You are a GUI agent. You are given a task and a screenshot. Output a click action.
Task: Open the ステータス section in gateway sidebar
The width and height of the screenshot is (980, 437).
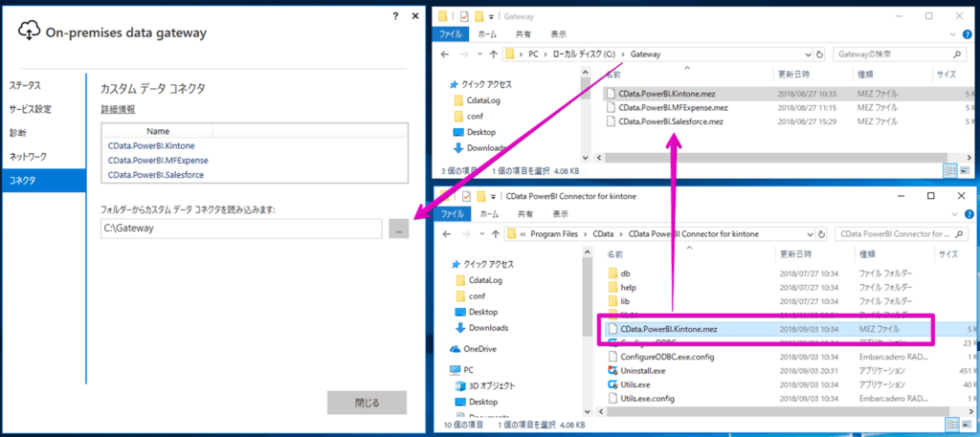coord(25,85)
